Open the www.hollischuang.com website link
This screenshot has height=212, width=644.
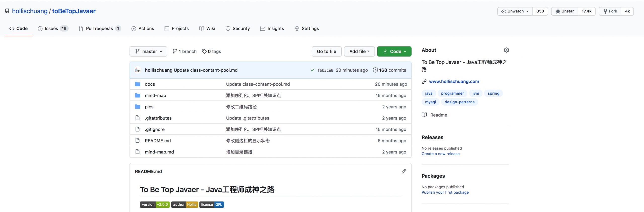[454, 81]
